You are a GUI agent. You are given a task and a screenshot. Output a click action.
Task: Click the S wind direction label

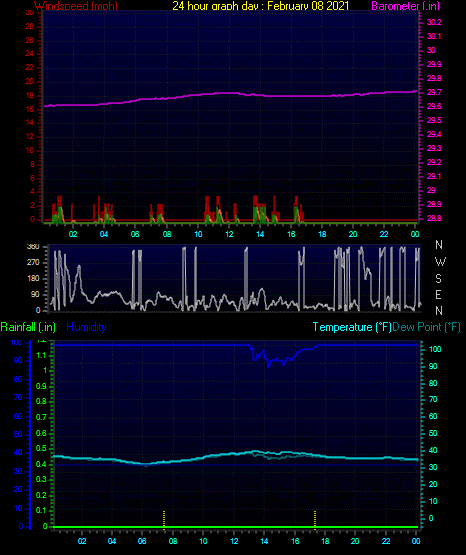(x=438, y=279)
